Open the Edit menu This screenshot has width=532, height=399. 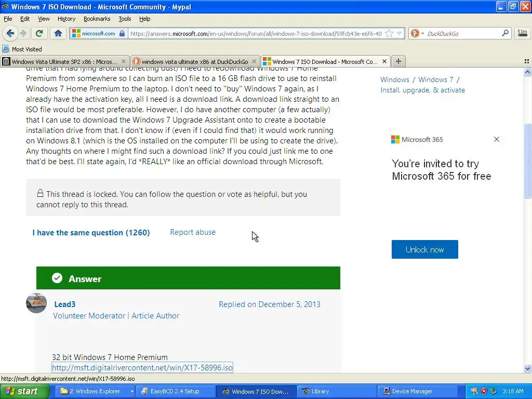(25, 19)
